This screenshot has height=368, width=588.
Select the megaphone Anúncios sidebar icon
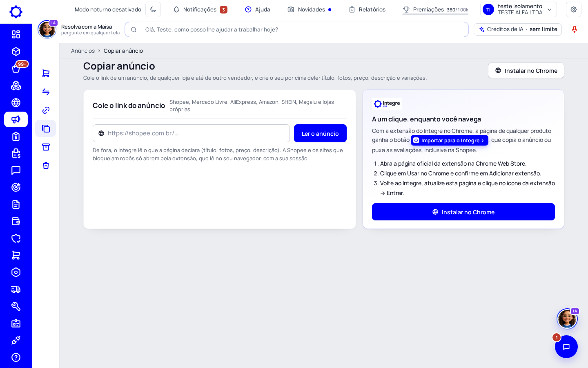[x=16, y=119]
